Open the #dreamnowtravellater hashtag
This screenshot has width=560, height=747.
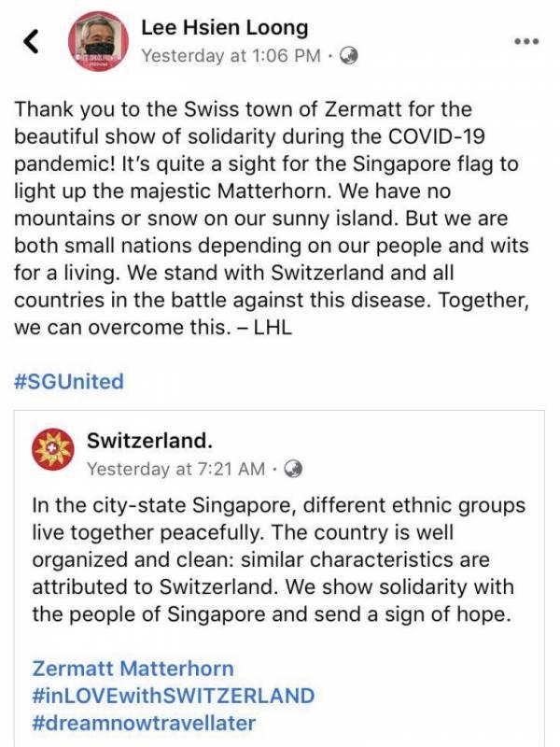click(144, 723)
